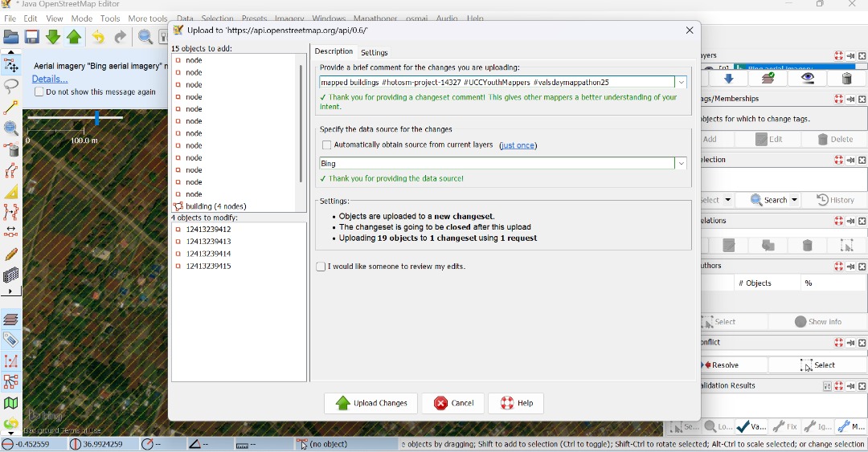Viewport: 868px width, 452px height.
Task: Expand more tools arrow in left toolbar
Action: [x=10, y=291]
